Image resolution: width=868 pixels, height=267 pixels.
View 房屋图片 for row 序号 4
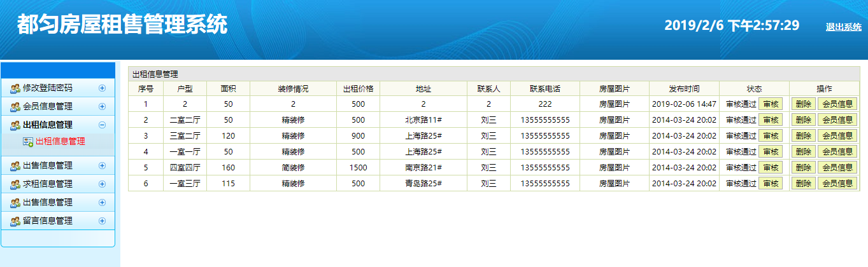615,151
